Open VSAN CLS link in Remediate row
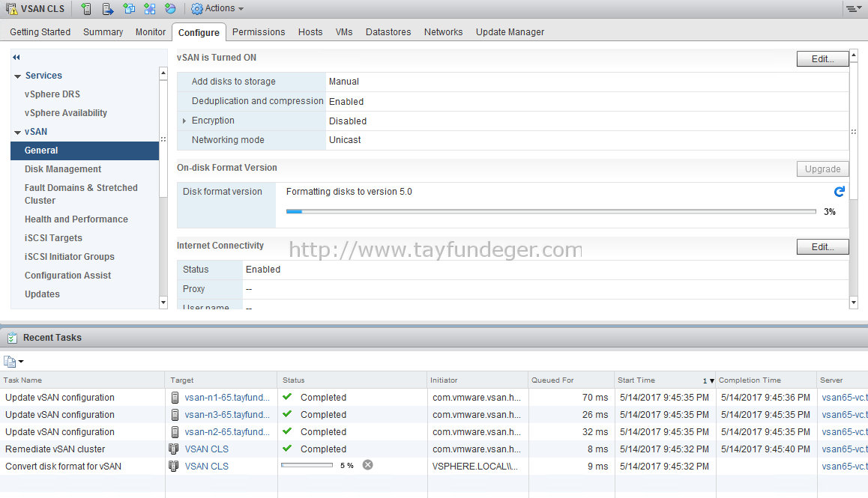Image resolution: width=868 pixels, height=498 pixels. coord(206,449)
